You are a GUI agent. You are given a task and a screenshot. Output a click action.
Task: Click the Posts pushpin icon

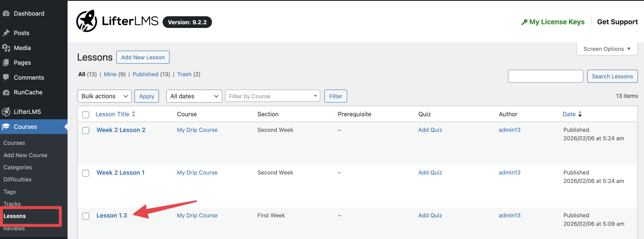click(6, 33)
